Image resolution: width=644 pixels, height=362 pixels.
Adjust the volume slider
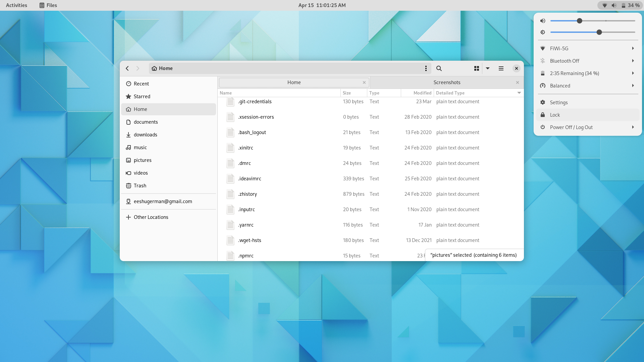coord(579,21)
